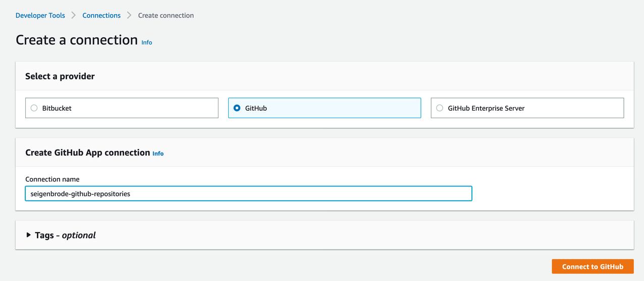Screen dimensions: 644x281
Task: Click the Connection name input field
Action: pyautogui.click(x=249, y=194)
